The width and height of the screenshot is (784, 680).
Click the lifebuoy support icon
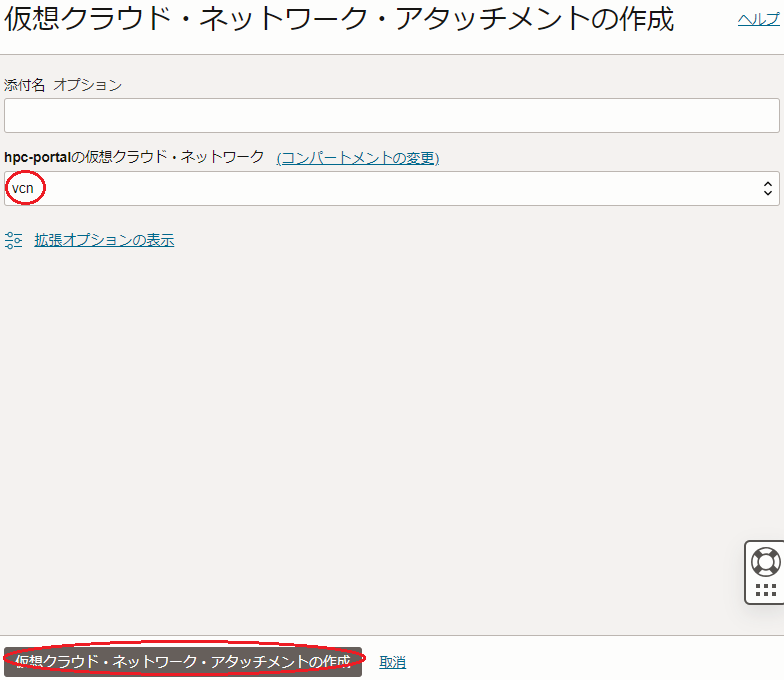(765, 561)
